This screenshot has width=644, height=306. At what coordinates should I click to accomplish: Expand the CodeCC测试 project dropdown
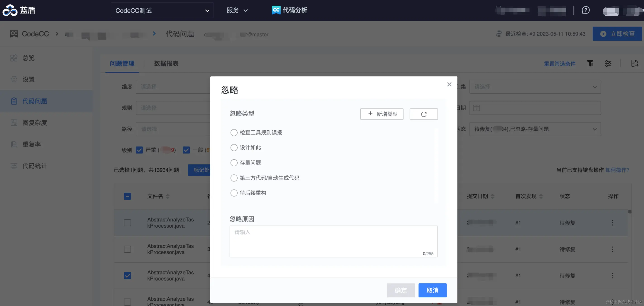click(162, 10)
